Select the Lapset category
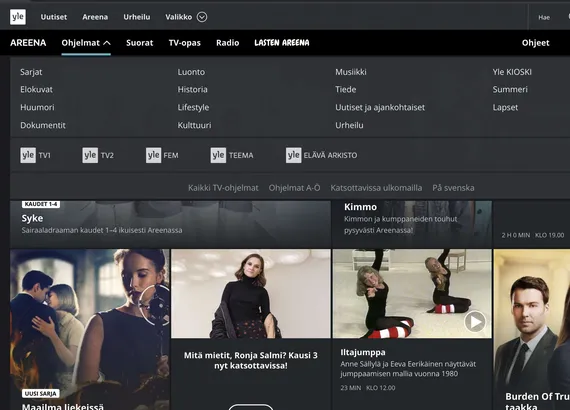 coord(505,107)
